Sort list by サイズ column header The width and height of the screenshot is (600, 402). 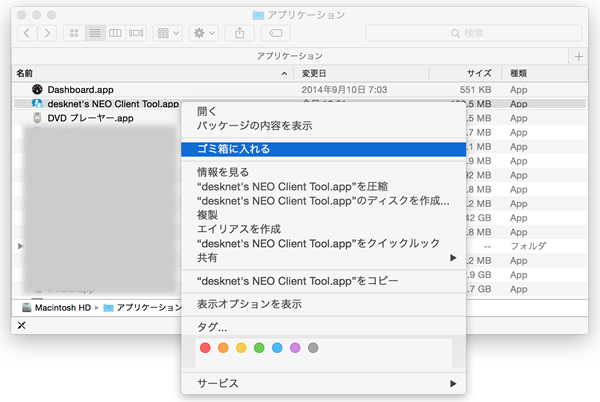tap(465, 73)
